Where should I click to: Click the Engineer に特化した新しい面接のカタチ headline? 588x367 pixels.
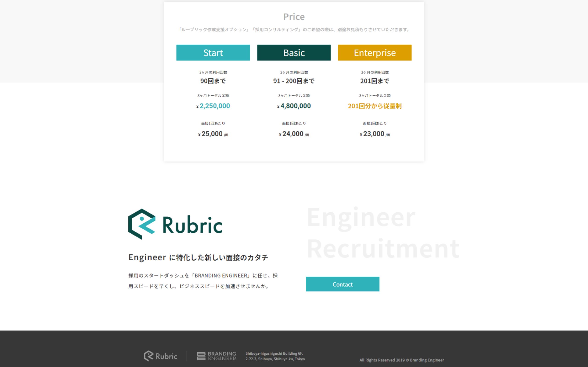tap(198, 257)
